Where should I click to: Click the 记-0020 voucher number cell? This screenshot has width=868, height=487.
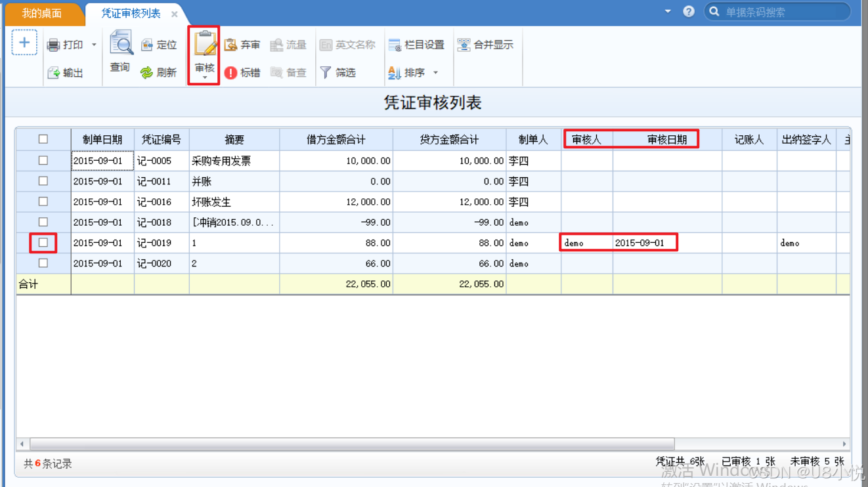162,263
